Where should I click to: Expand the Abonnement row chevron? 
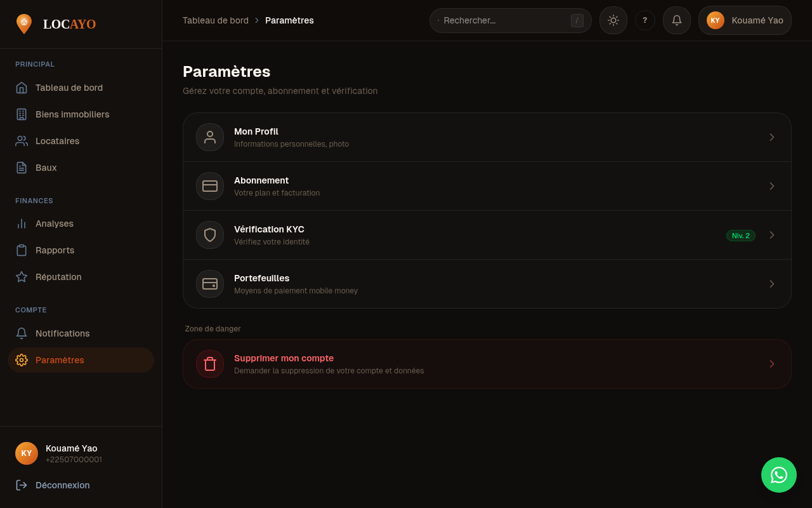pyautogui.click(x=772, y=186)
